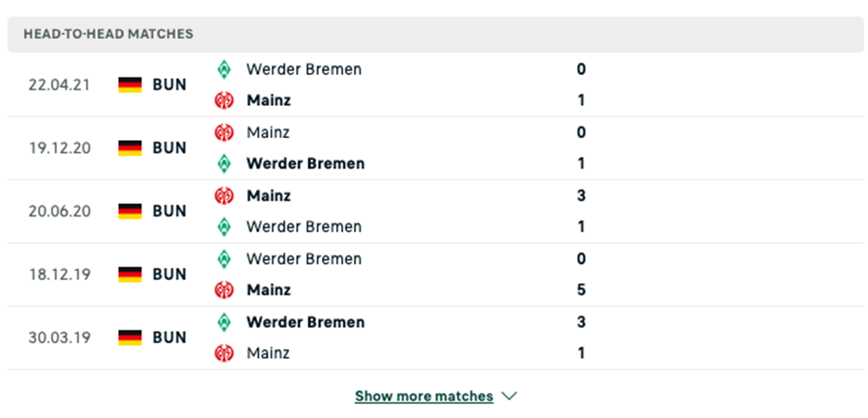Open the Show more matches link

pos(424,396)
